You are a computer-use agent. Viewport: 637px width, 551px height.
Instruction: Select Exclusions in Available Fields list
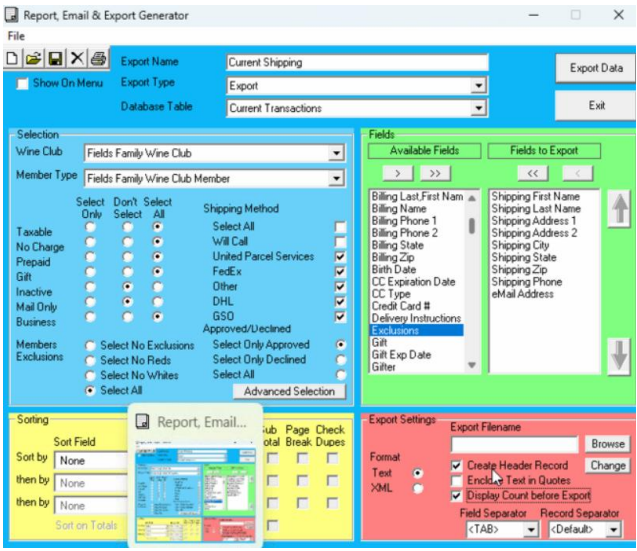click(x=416, y=330)
